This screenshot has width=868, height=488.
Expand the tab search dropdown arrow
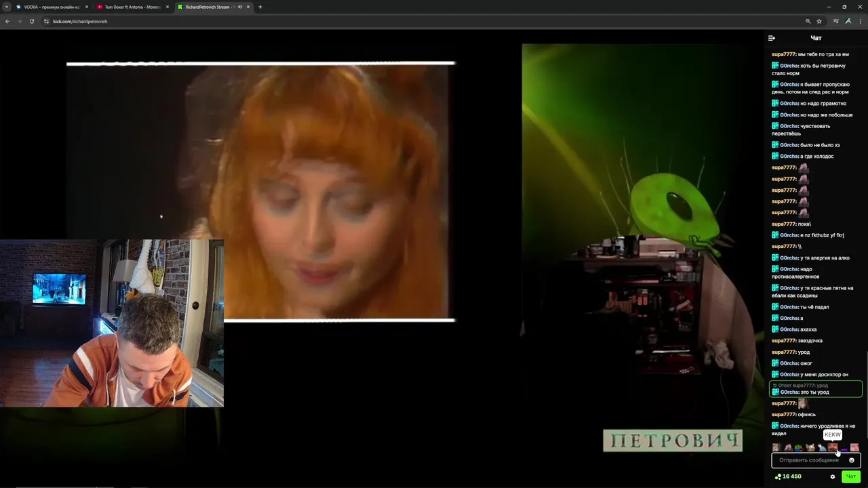pyautogui.click(x=6, y=7)
